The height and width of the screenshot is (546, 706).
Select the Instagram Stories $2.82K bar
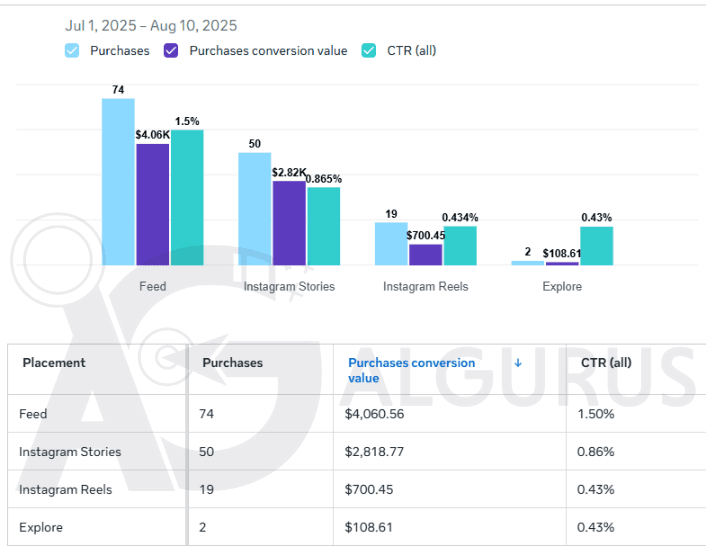[289, 223]
